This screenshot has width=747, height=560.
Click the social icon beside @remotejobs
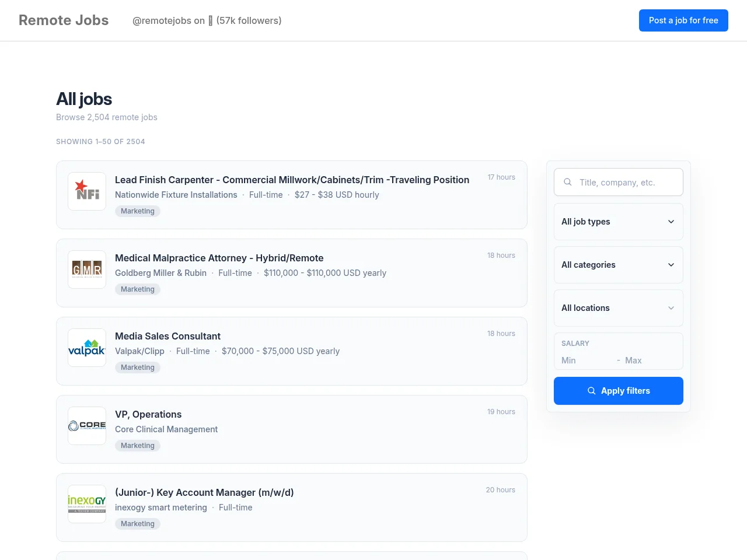(x=211, y=21)
